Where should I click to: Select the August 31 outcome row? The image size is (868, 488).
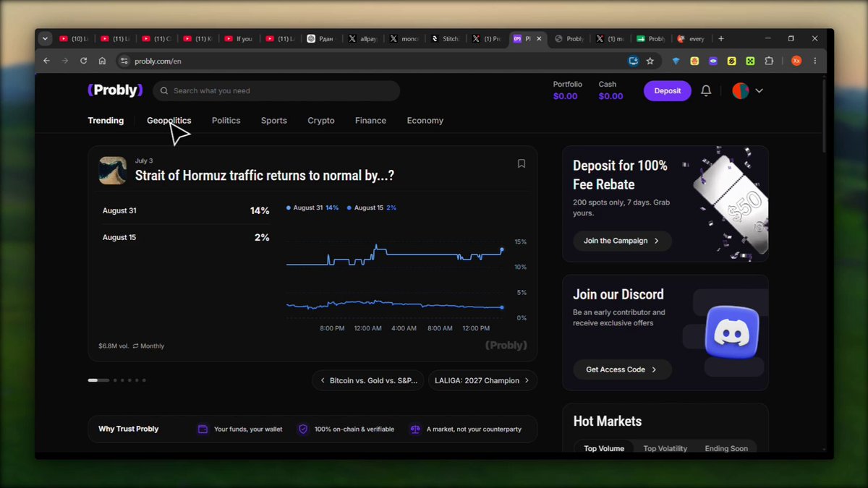186,211
